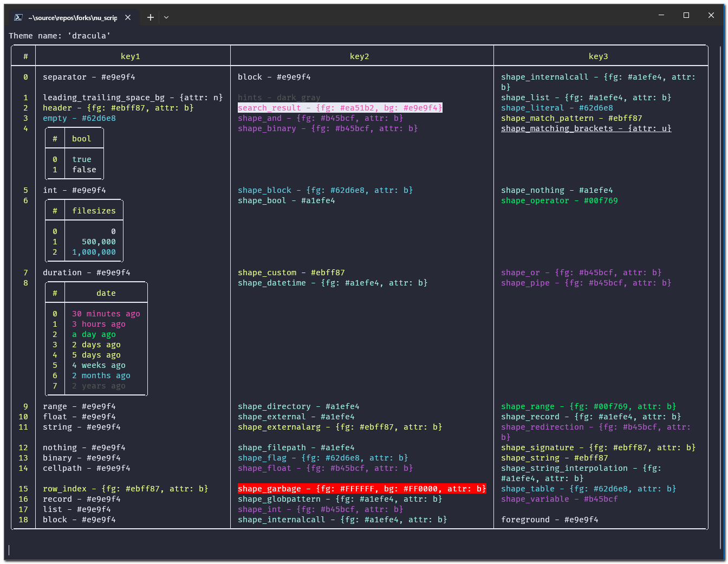
Task: Click 'separator - #e9e9f4' text
Action: click(x=89, y=77)
